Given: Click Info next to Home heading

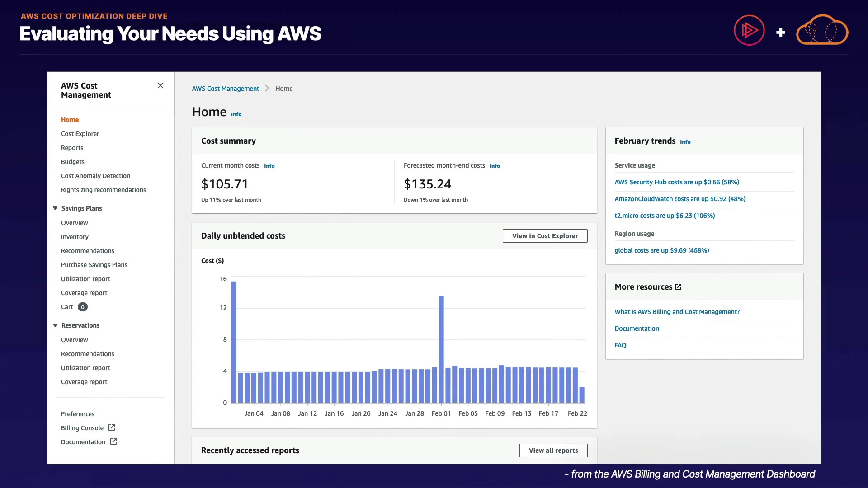Looking at the screenshot, I should [x=236, y=114].
